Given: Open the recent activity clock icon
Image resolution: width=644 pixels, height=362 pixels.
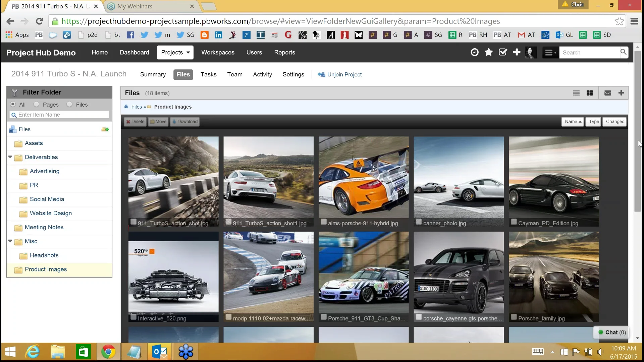Looking at the screenshot, I should (474, 52).
